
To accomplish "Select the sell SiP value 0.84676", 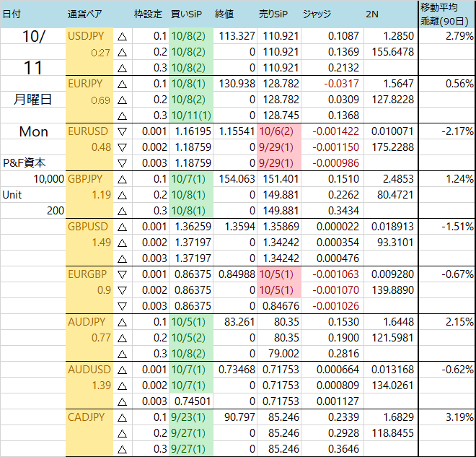I will coord(281,306).
